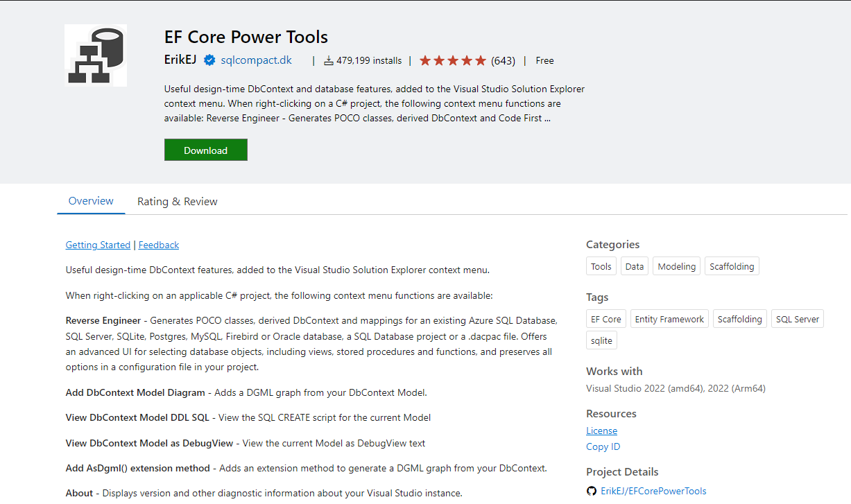
Task: Open the License resource link
Action: pos(601,431)
